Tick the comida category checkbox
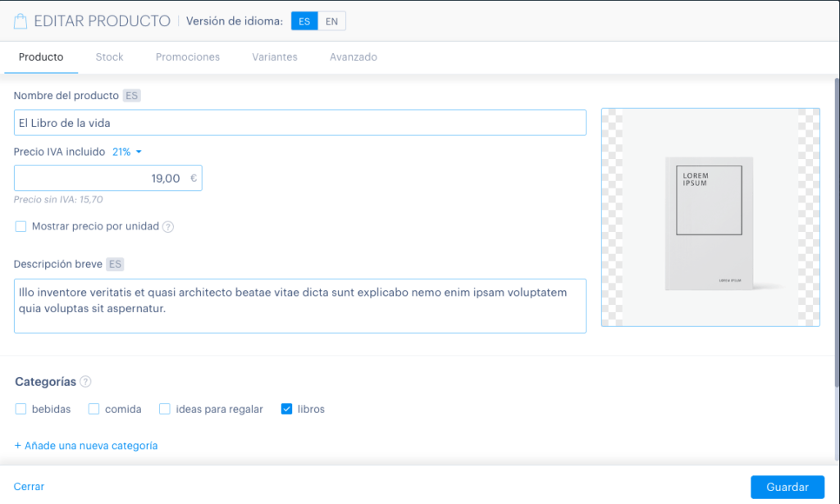This screenshot has height=504, width=840. pyautogui.click(x=94, y=409)
